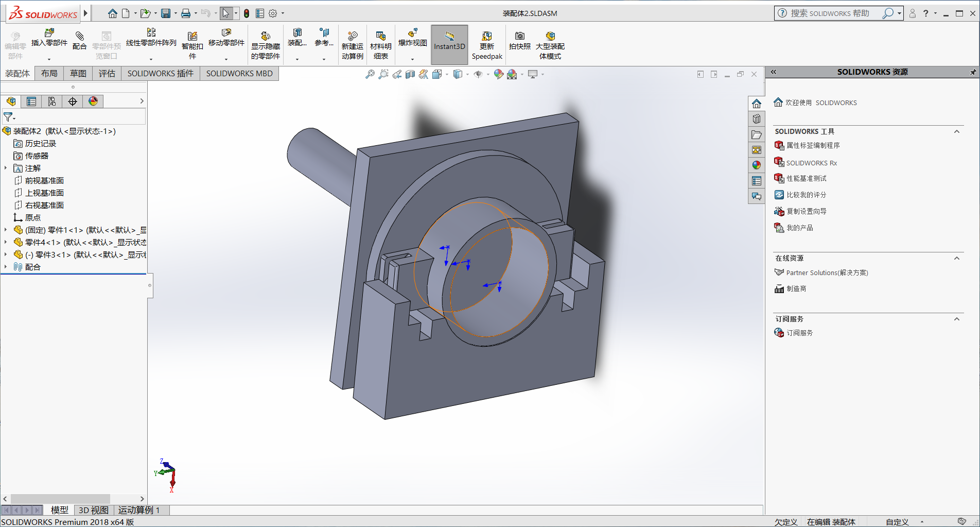This screenshot has width=980, height=527.
Task: Click Update Speedpak (更新 Speedpak) icon
Action: 487,37
